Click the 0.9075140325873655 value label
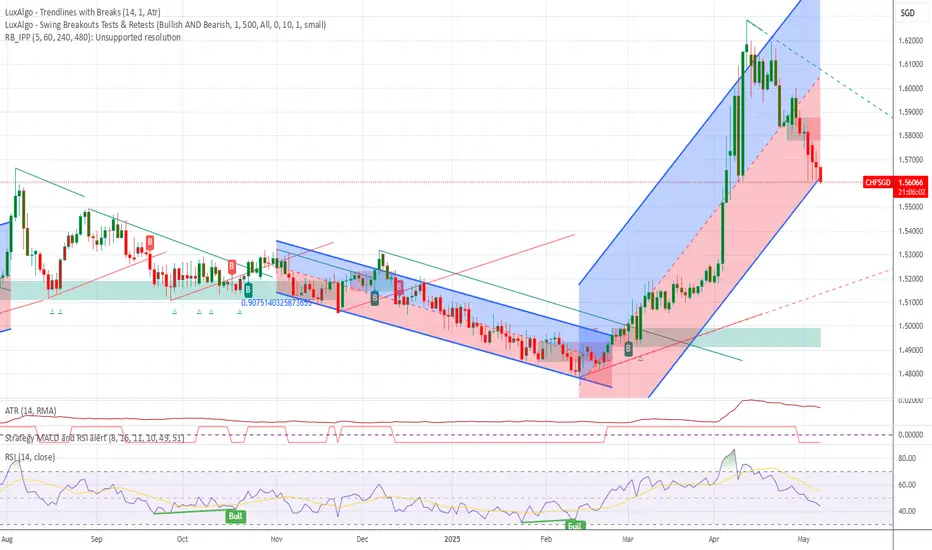The height and width of the screenshot is (550, 932). (x=276, y=303)
